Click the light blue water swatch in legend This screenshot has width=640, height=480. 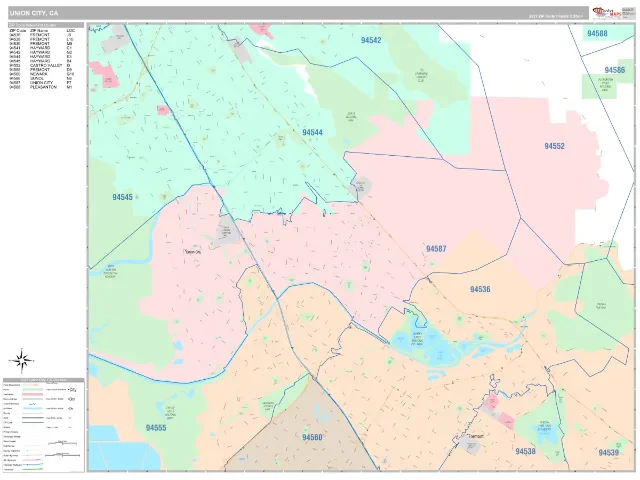click(x=32, y=409)
